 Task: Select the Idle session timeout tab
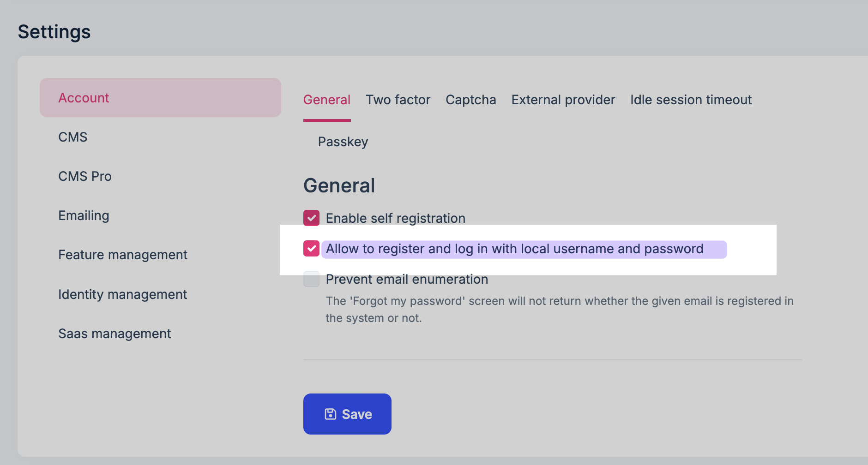click(x=691, y=100)
